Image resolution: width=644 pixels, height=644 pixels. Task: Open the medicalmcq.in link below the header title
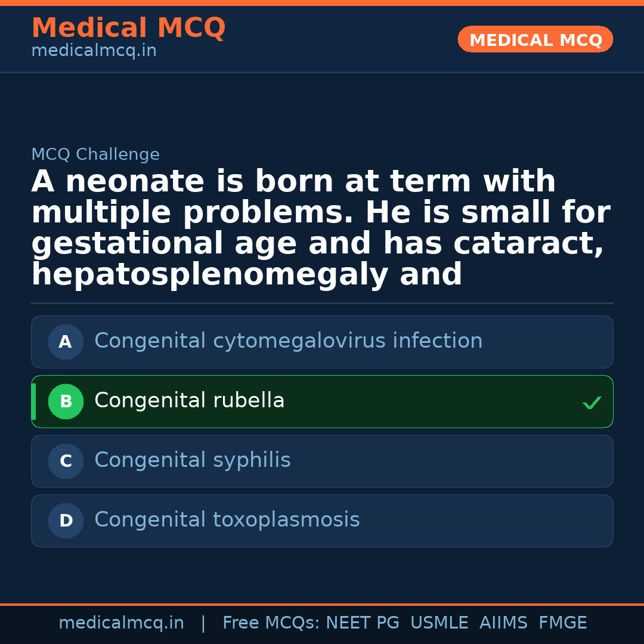tap(94, 51)
